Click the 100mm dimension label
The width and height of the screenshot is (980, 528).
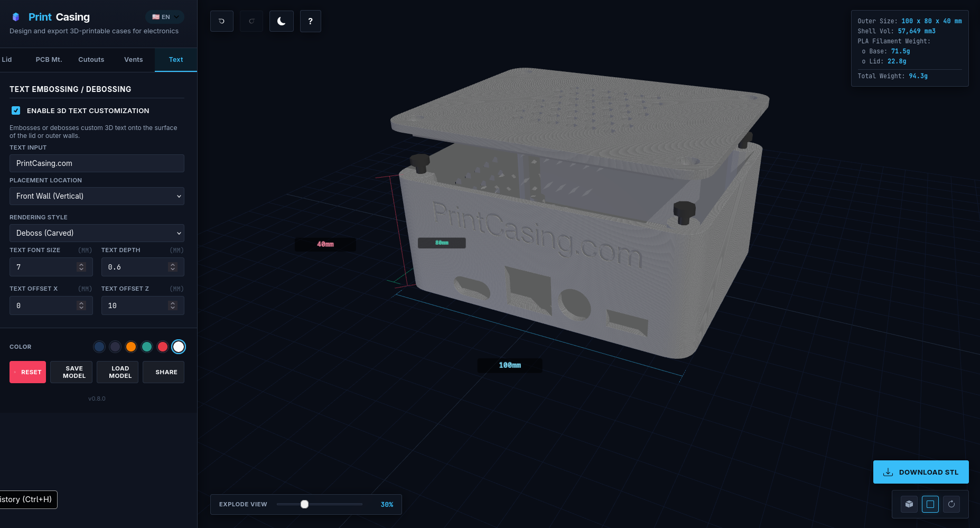click(x=510, y=365)
